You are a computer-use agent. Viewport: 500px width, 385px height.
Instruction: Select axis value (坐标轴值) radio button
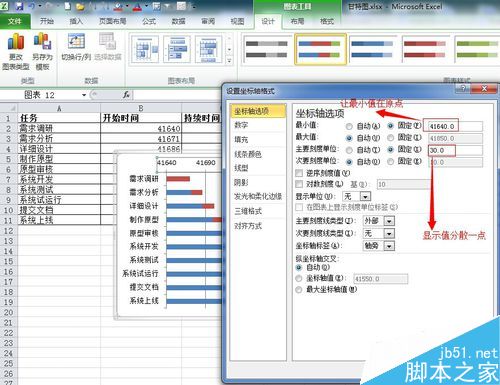299,278
